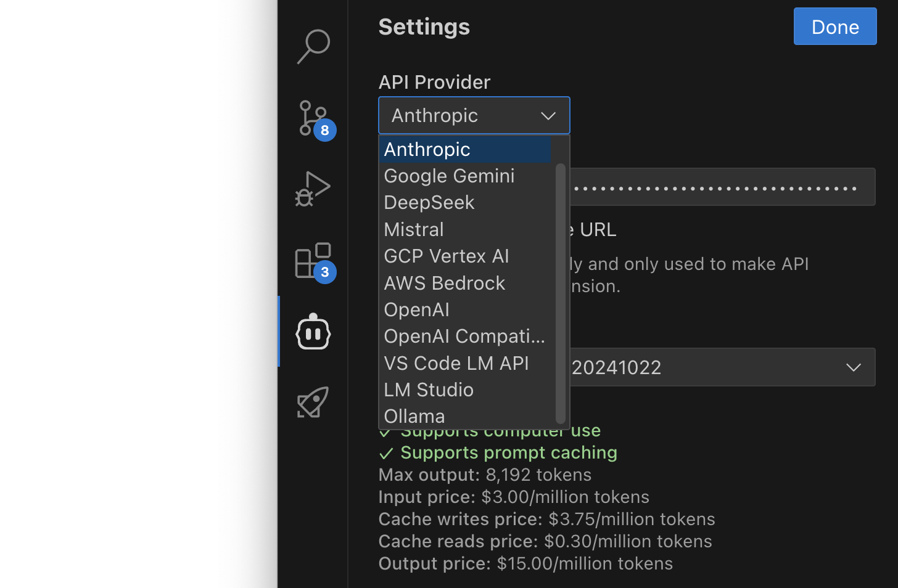898x588 pixels.
Task: Pick GCP Vertex AI option
Action: [446, 256]
